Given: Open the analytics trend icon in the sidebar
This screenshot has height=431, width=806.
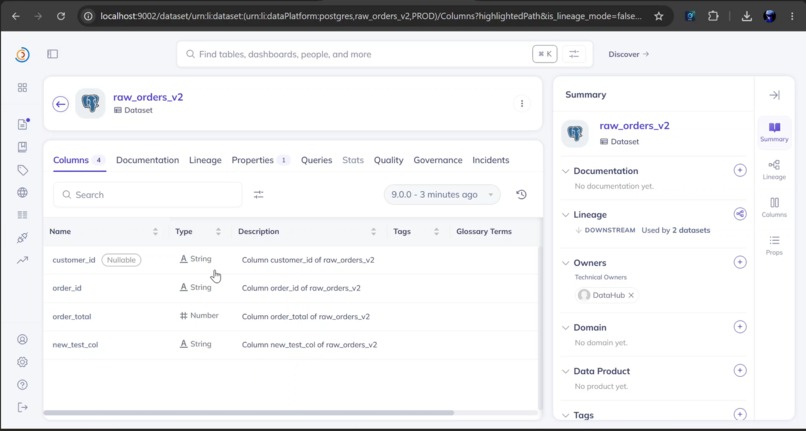Looking at the screenshot, I should click(22, 260).
